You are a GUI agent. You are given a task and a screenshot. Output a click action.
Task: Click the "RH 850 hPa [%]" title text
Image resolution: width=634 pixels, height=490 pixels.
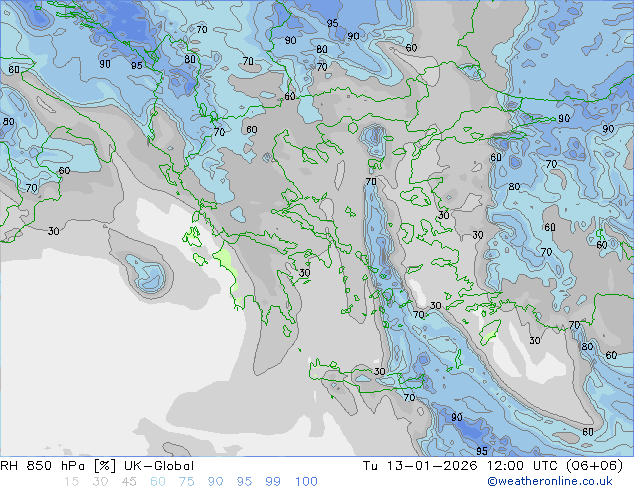(58, 466)
